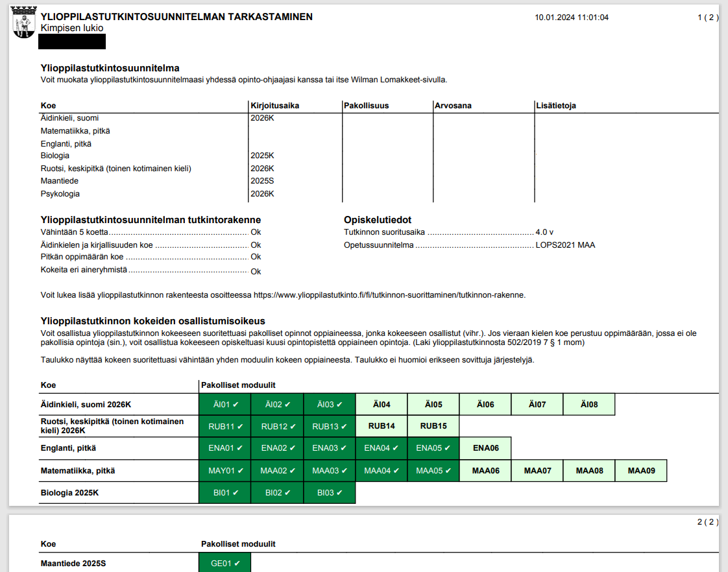
Task: Select the timestamp 10.01.2024 11:01:04
Action: pos(572,17)
